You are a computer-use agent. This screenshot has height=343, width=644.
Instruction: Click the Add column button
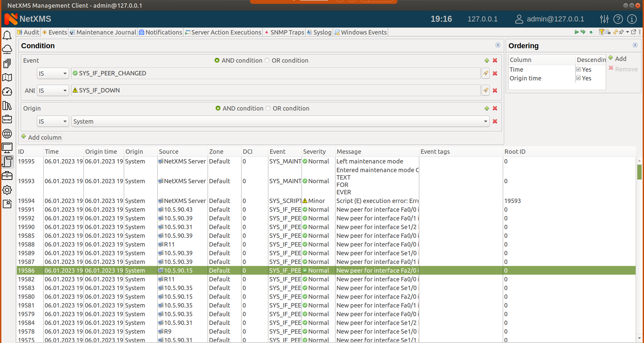[x=41, y=137]
